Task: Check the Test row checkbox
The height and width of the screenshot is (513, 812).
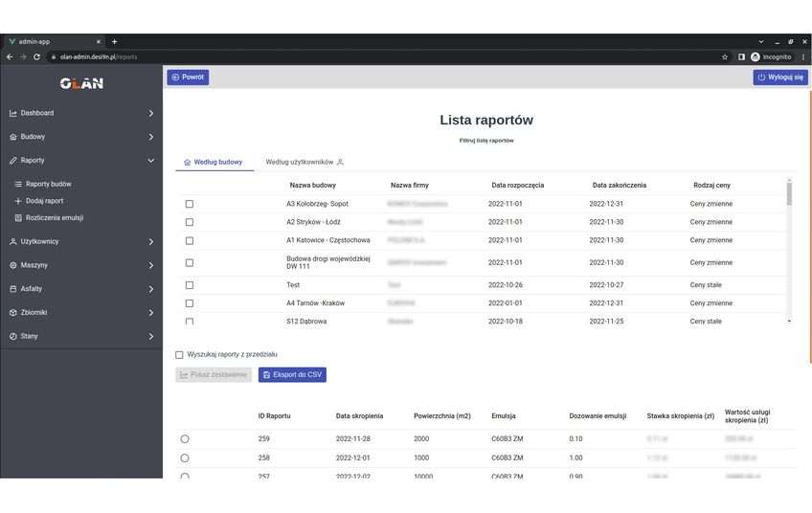Action: tap(190, 285)
